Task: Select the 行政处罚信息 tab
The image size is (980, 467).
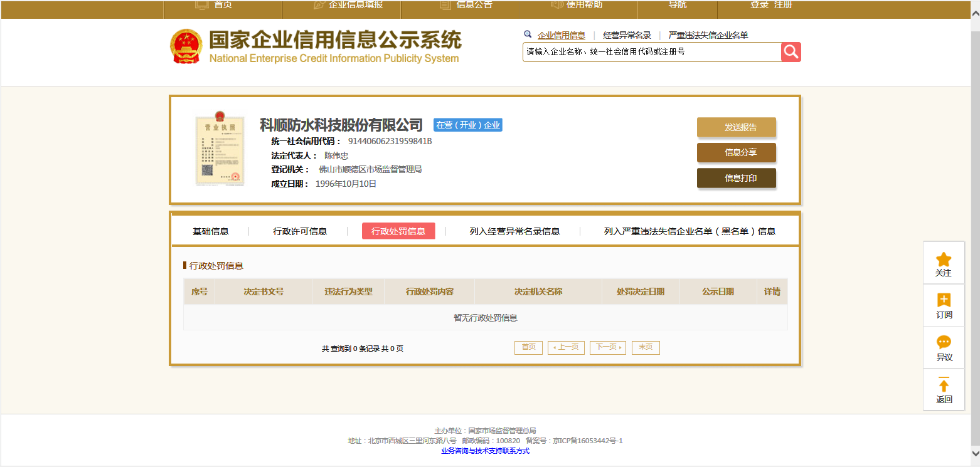Action: click(398, 231)
